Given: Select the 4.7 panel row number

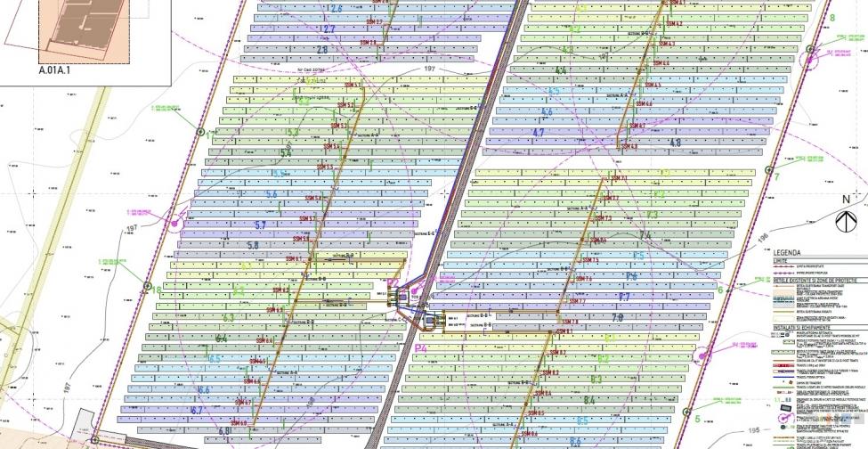Looking at the screenshot, I should tap(538, 133).
